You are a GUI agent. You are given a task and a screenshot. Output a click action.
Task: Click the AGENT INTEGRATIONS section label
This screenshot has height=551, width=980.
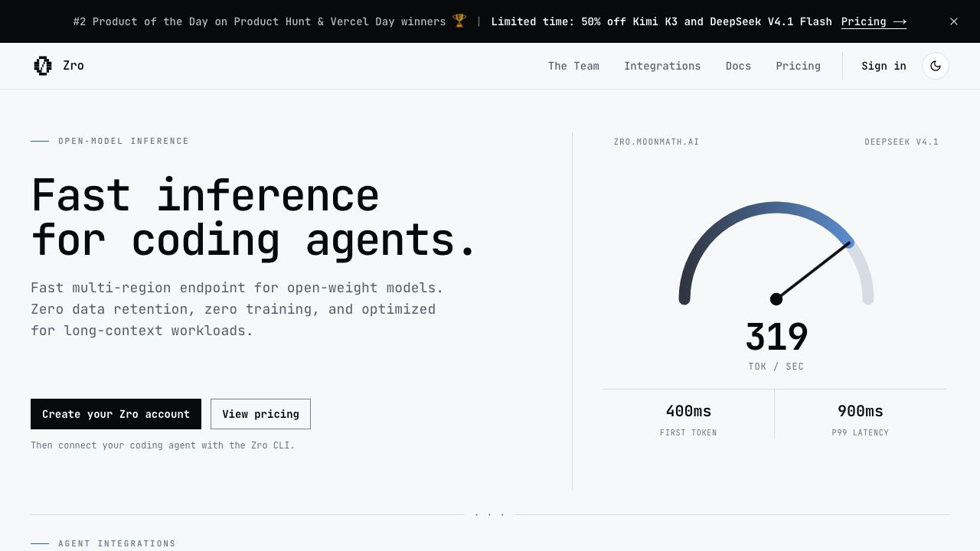[x=116, y=543]
